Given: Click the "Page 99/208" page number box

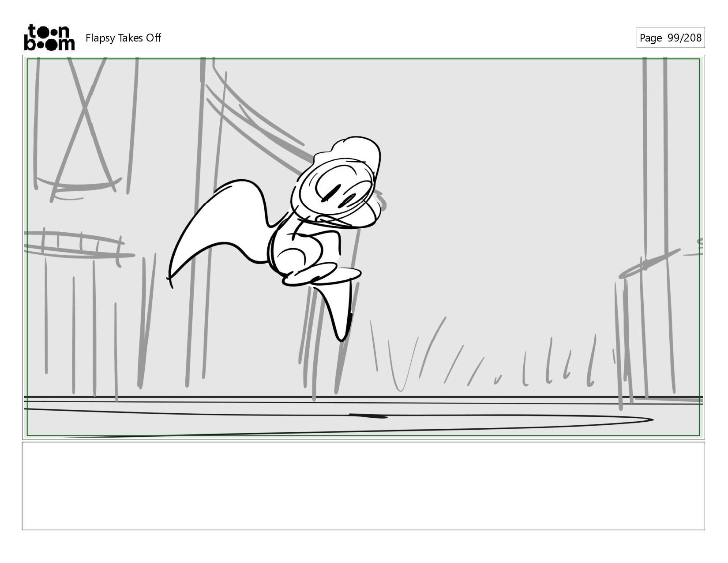Looking at the screenshot, I should pos(670,38).
